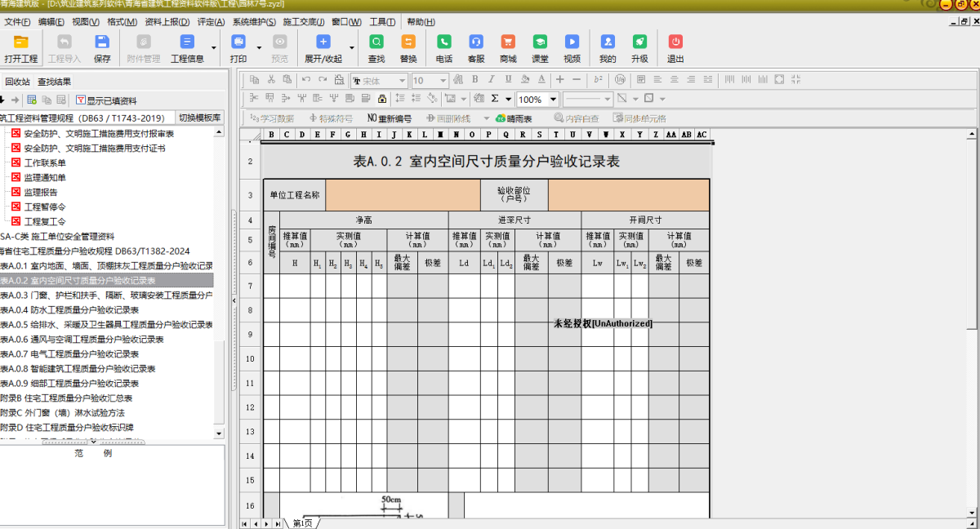The image size is (980, 529).
Task: Open 客服 (Customer Service) from the toolbar
Action: [476, 49]
